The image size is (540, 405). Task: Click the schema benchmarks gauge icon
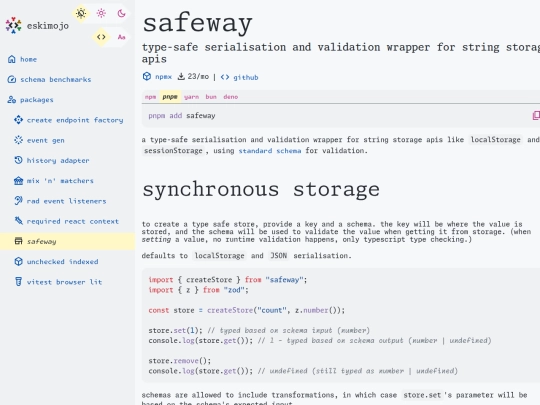click(x=12, y=80)
